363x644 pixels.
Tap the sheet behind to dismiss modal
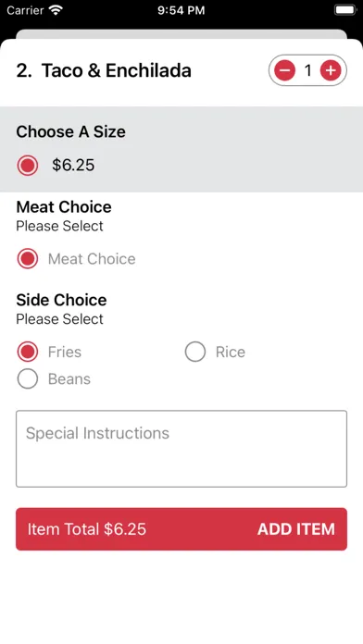181,33
